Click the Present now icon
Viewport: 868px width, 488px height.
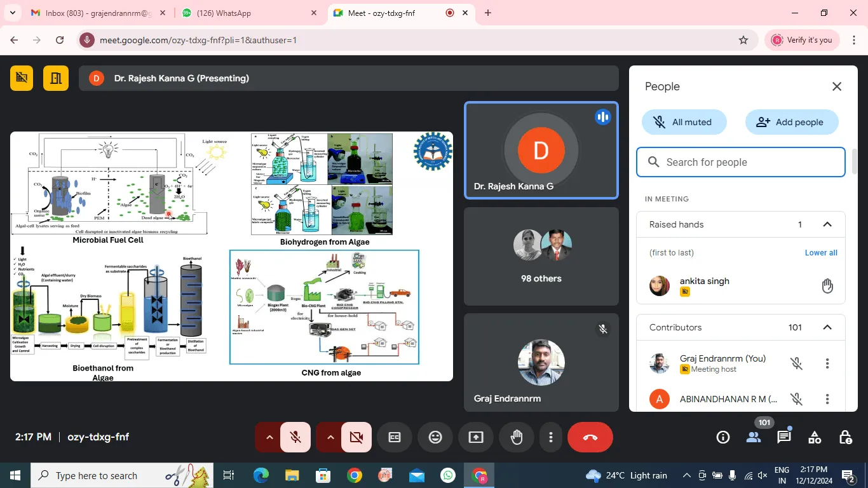coord(476,437)
